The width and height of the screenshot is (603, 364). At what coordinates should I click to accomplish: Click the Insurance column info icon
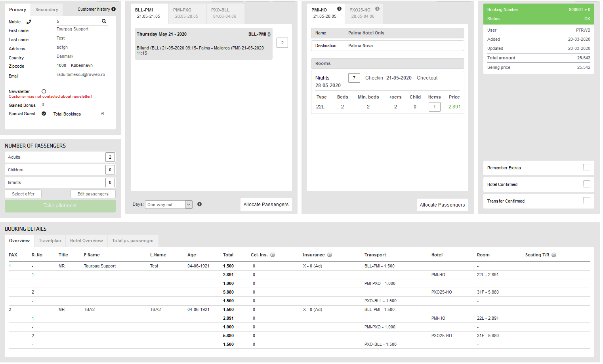click(x=330, y=255)
